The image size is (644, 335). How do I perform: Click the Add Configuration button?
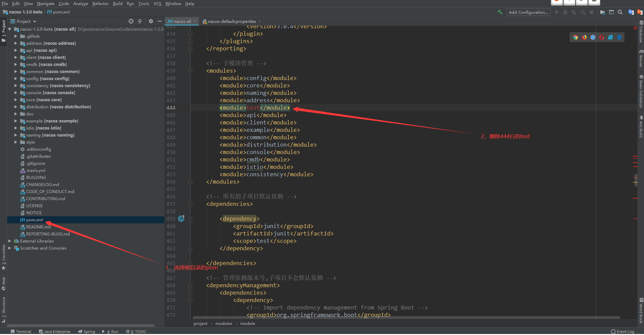(528, 12)
